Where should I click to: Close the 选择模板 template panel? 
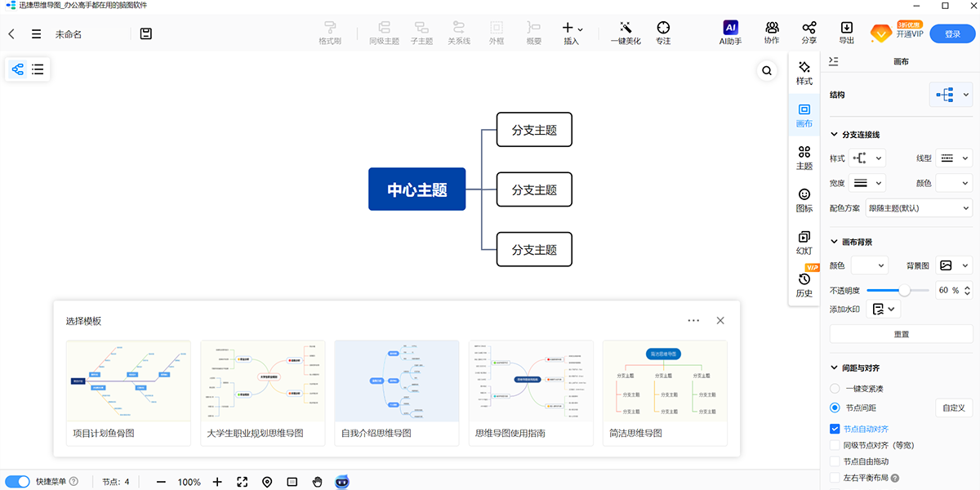pos(720,321)
